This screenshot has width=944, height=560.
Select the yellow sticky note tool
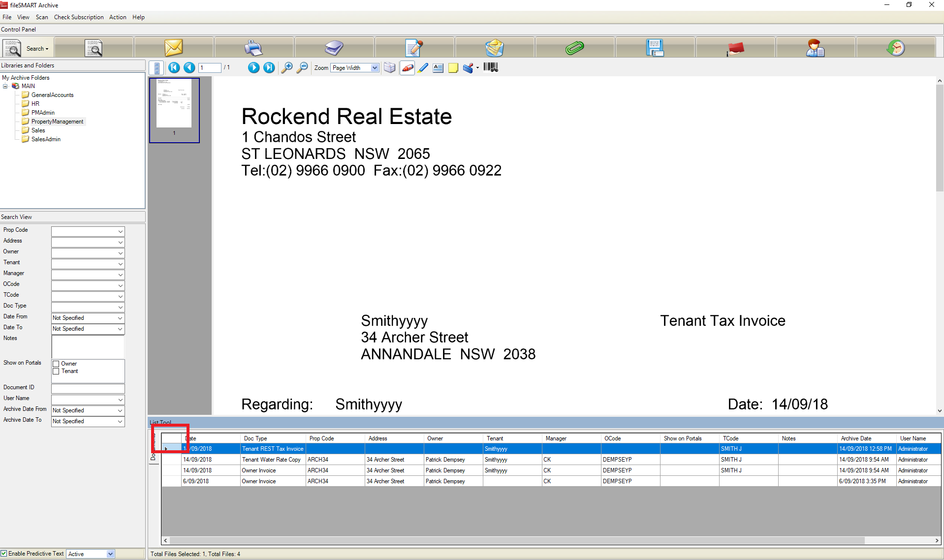pyautogui.click(x=453, y=68)
